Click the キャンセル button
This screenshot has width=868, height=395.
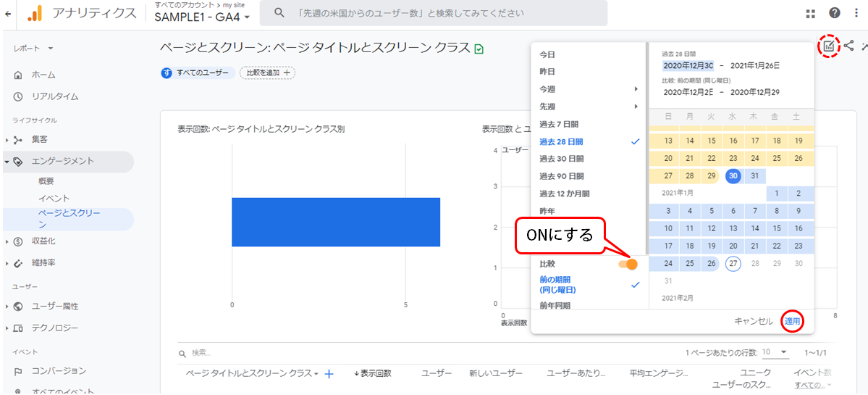tap(753, 321)
